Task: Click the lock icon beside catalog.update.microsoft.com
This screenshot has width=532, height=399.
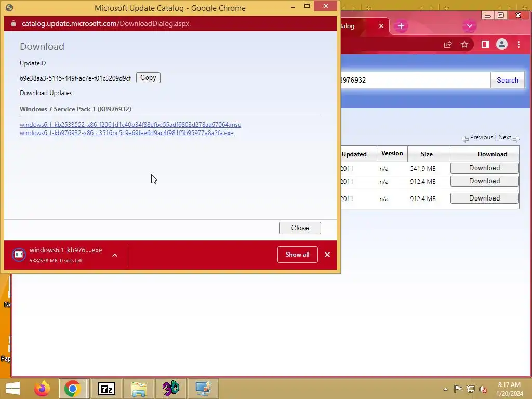Action: coord(13,23)
